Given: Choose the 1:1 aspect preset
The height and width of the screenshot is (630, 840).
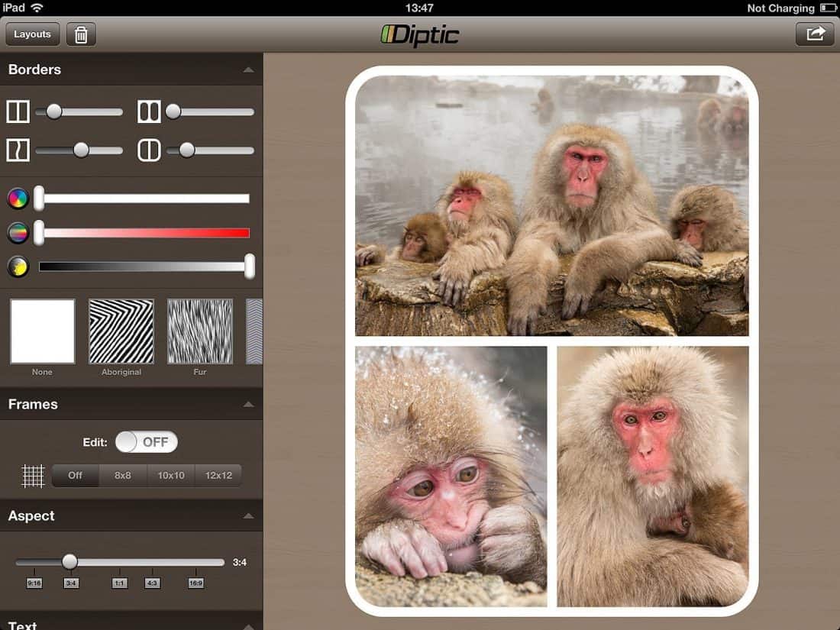Looking at the screenshot, I should point(119,583).
